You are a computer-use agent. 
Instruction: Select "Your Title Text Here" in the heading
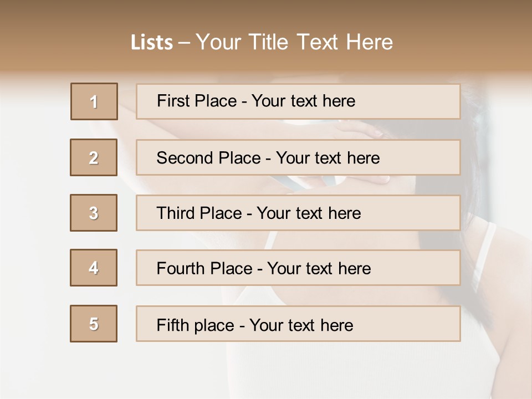[x=294, y=42]
